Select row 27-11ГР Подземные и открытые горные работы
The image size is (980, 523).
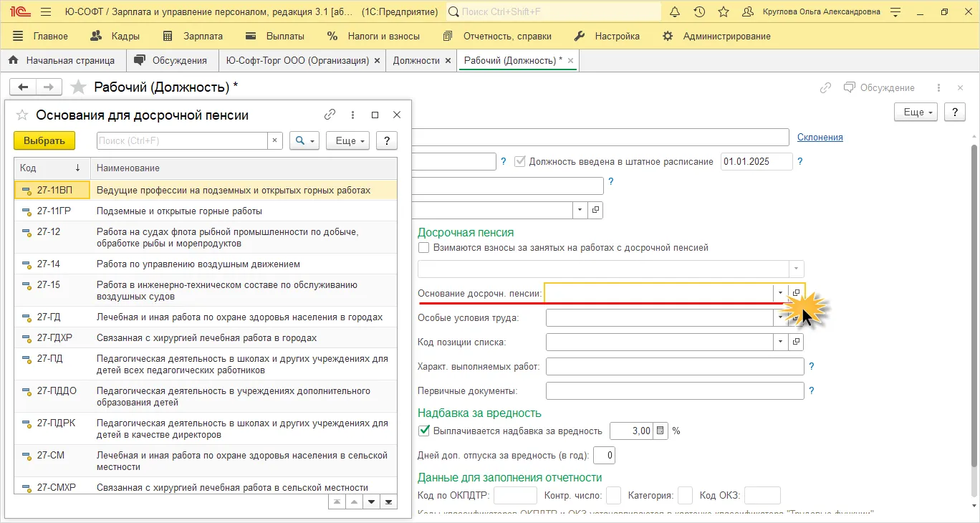pyautogui.click(x=206, y=211)
